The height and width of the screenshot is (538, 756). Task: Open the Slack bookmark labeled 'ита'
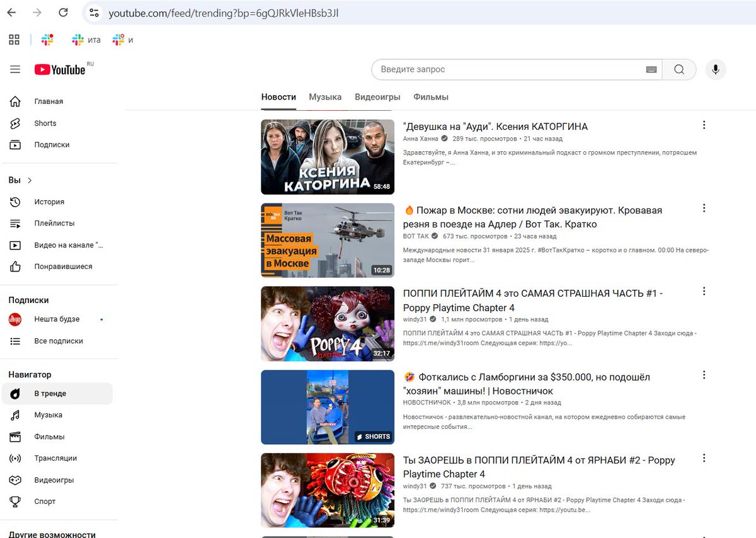click(86, 40)
